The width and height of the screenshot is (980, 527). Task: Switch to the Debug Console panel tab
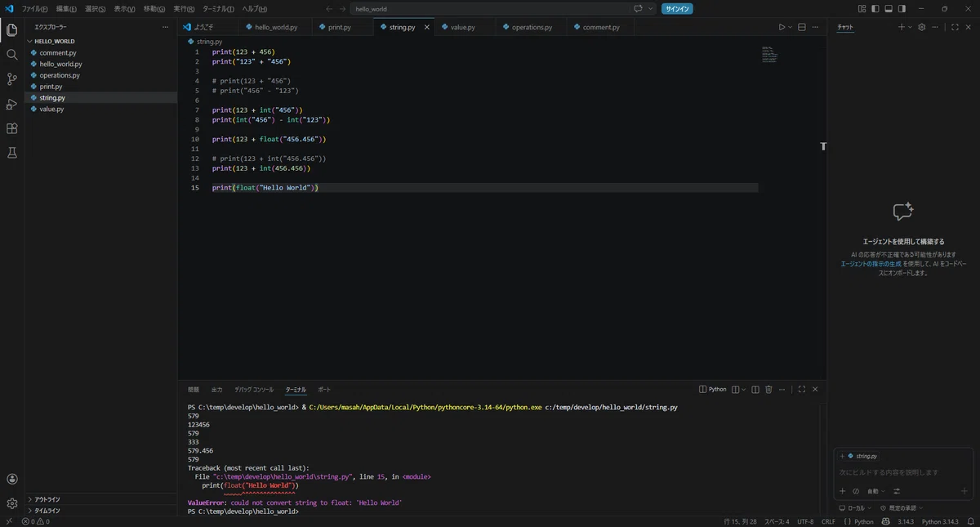[x=254, y=390]
